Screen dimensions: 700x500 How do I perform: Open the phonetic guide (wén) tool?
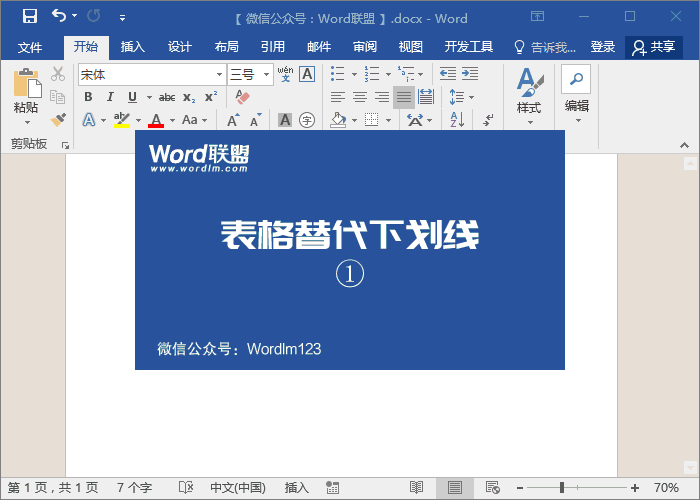(x=285, y=74)
